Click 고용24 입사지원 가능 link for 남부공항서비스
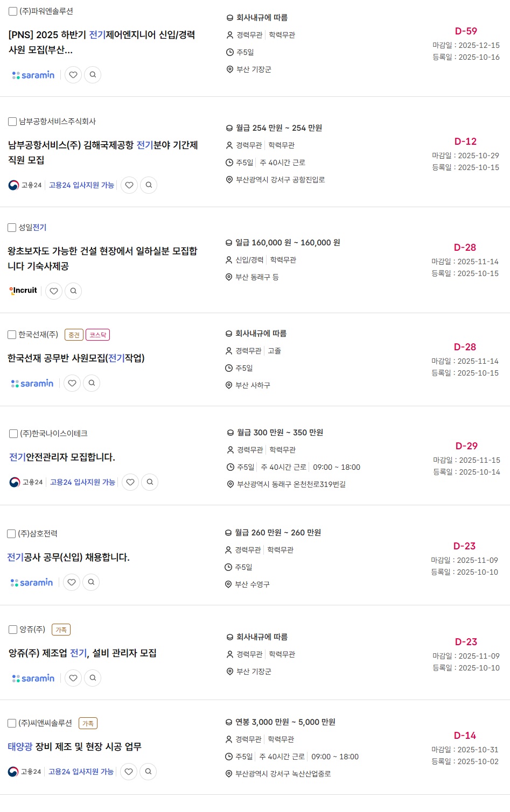This screenshot has width=510, height=812. (x=81, y=185)
